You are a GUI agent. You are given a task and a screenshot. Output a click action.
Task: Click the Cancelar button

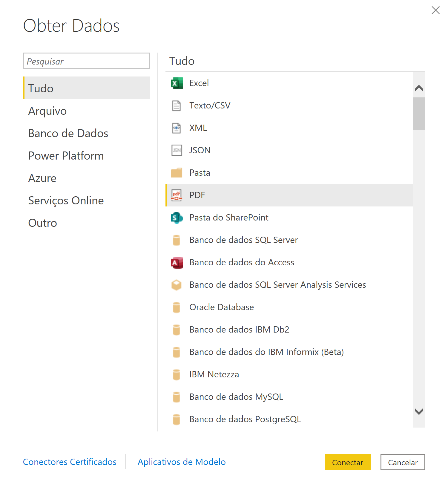point(403,462)
